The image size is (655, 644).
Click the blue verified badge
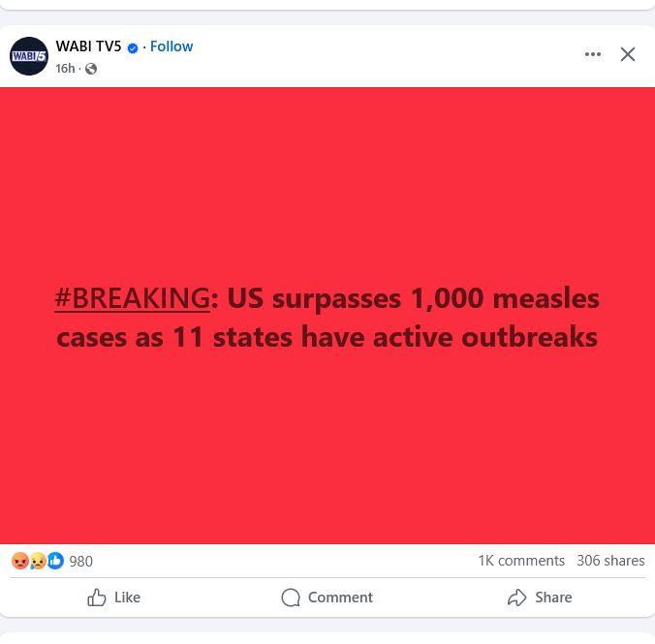(x=133, y=48)
